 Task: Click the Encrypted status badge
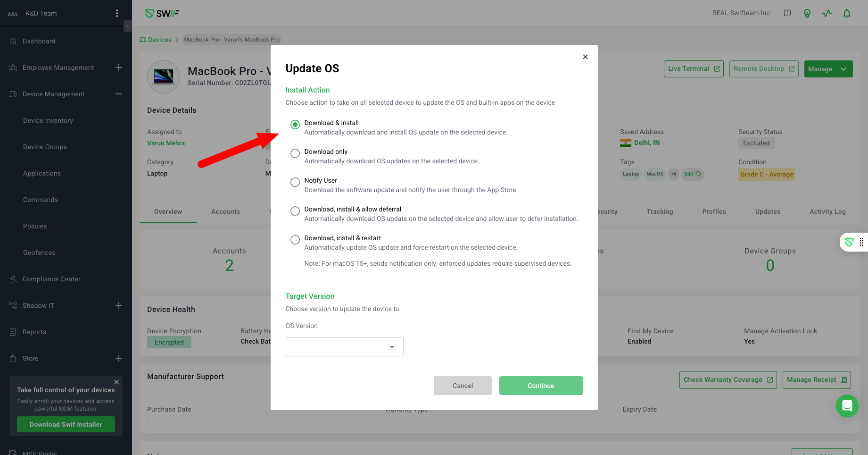tap(169, 342)
